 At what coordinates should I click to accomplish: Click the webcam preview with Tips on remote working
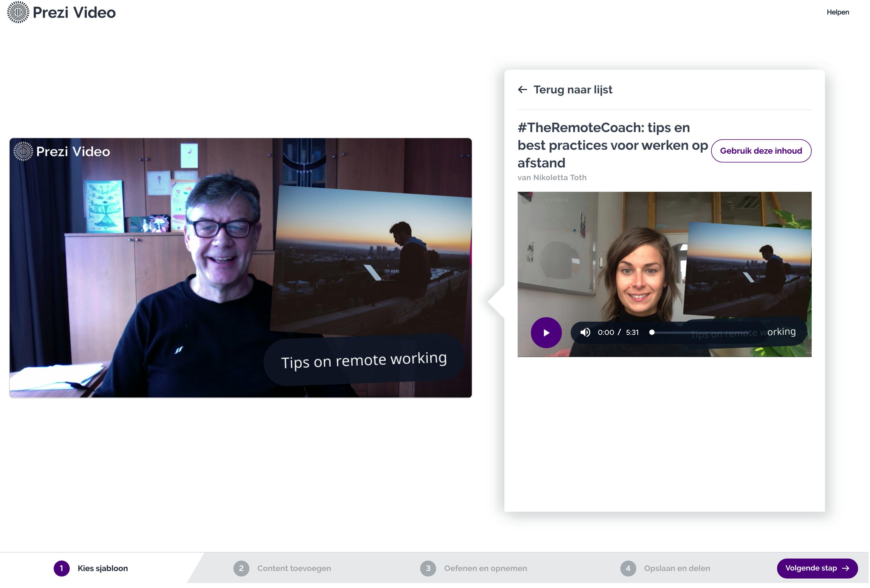click(x=240, y=268)
